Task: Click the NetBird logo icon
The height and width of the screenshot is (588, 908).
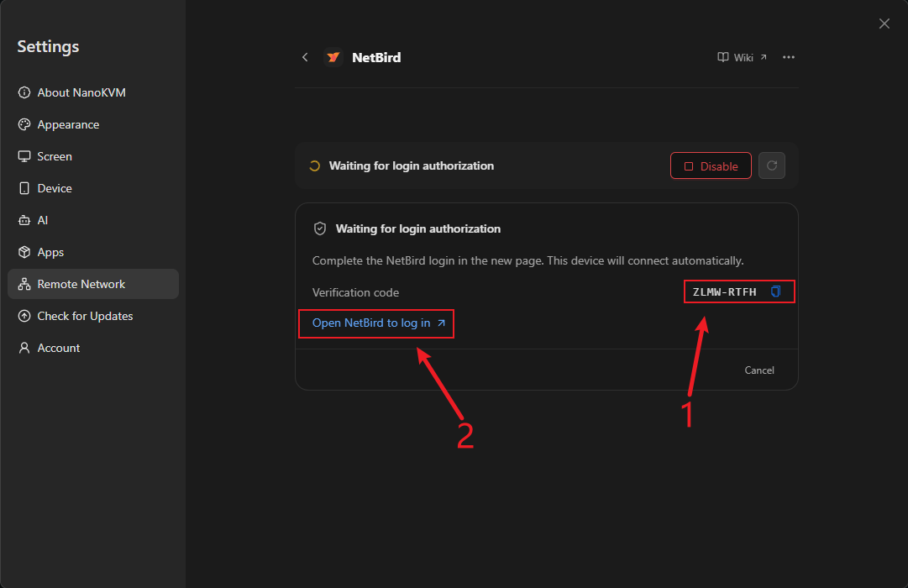Action: 333,57
